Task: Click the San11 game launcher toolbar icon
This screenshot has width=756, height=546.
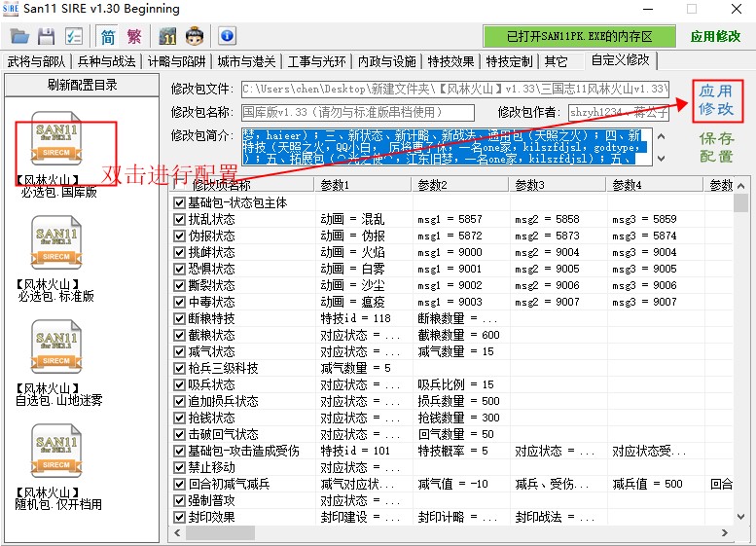Action: (x=167, y=36)
